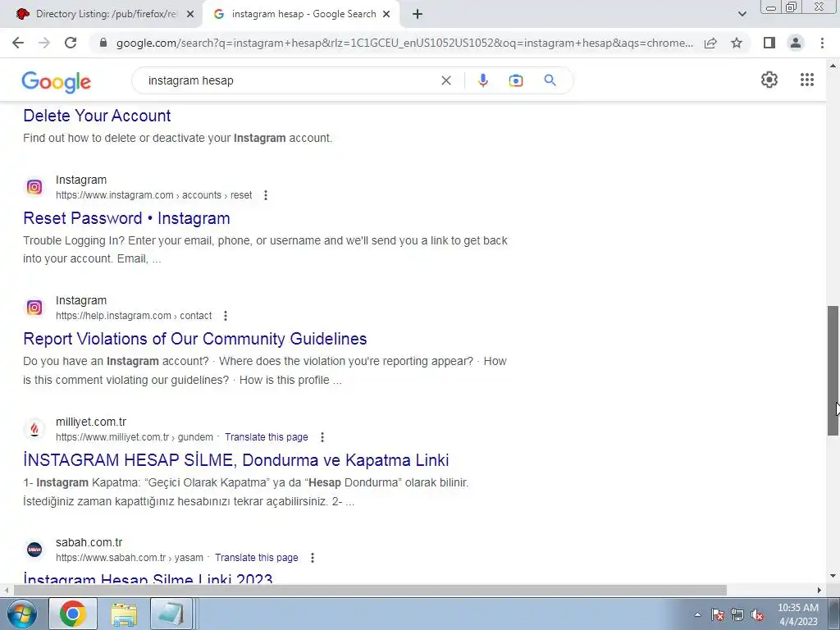Open Google apps grid
The image size is (840, 630).
807,80
